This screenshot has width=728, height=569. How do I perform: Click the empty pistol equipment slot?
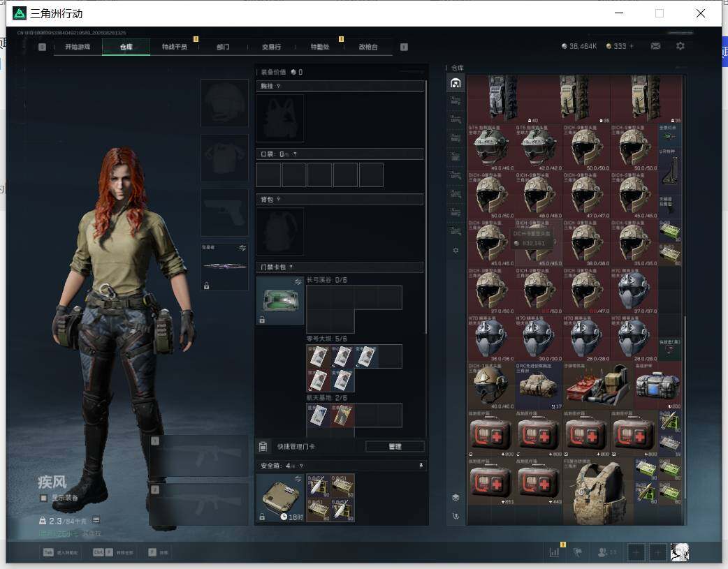[224, 212]
